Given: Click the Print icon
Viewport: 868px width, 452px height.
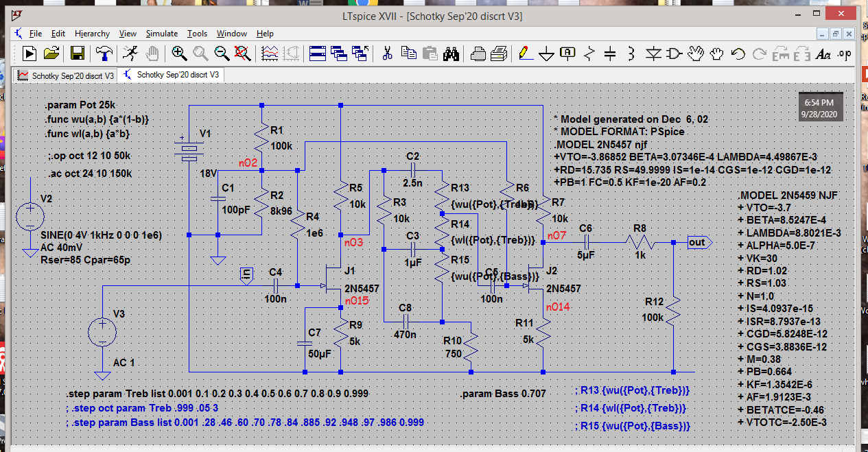Looking at the screenshot, I should 500,53.
